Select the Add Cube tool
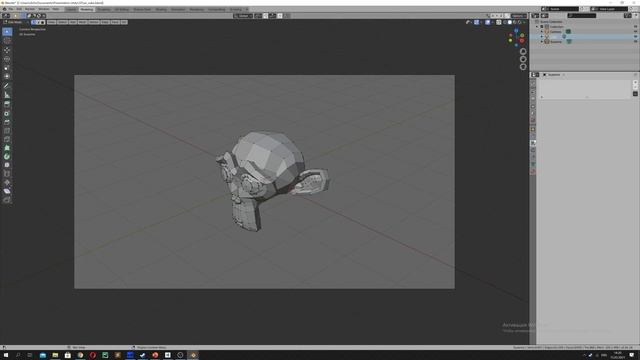640x360 pixels. coord(7,104)
